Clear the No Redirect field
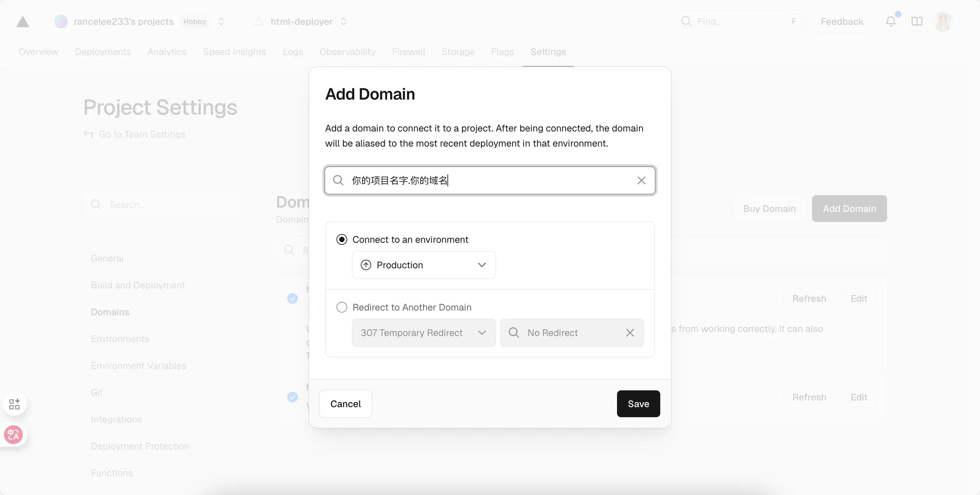This screenshot has width=980, height=495. point(630,333)
